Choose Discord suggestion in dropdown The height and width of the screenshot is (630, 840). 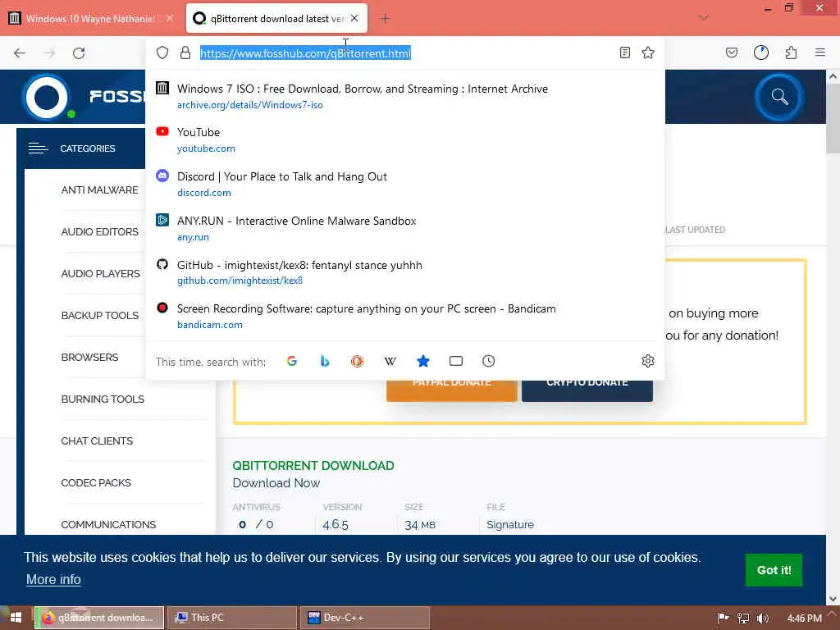[x=405, y=184]
